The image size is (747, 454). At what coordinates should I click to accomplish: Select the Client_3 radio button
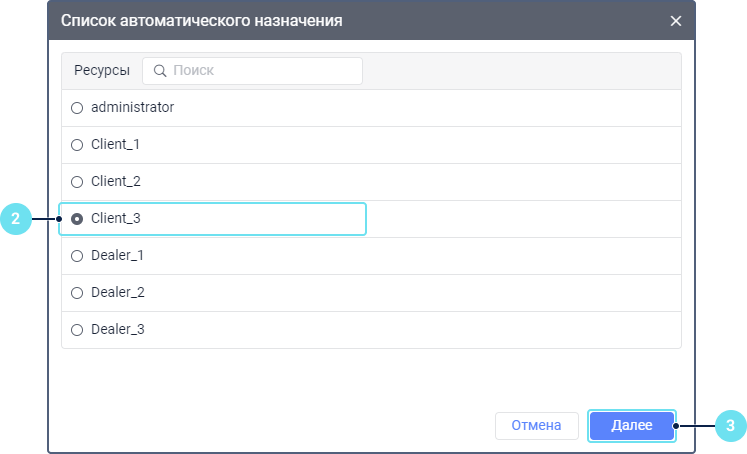tap(77, 219)
